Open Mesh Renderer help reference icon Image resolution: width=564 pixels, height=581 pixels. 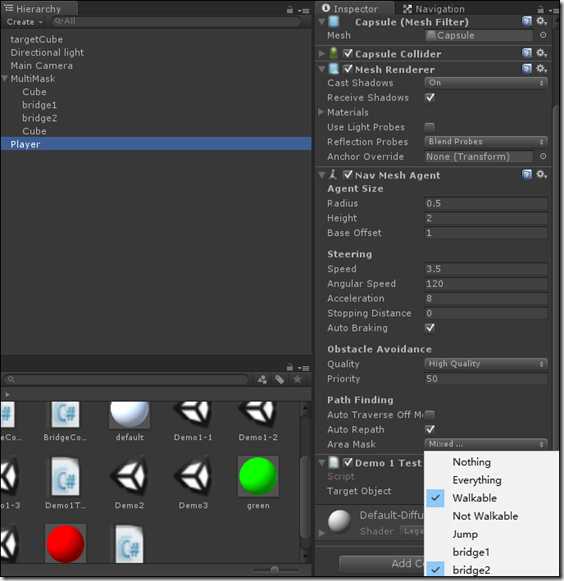(527, 69)
